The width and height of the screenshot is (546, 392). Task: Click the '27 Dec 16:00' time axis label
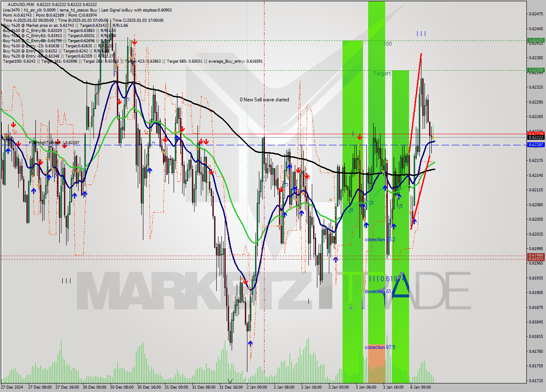pyautogui.click(x=67, y=387)
